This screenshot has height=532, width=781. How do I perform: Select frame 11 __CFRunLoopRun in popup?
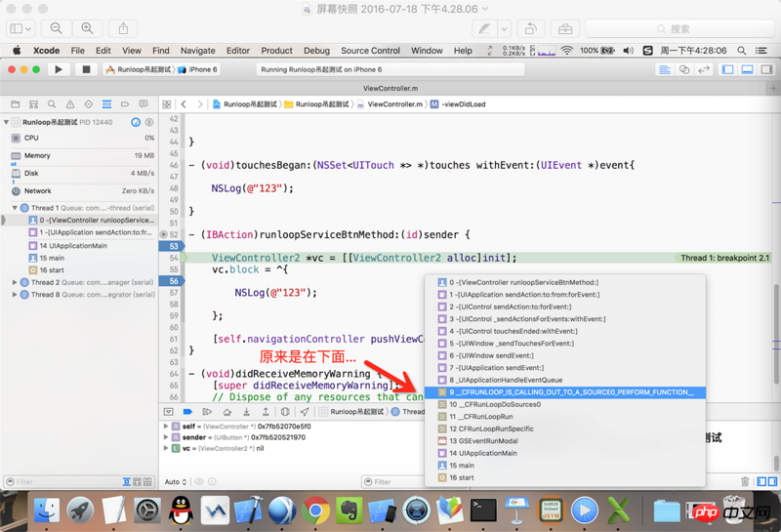pyautogui.click(x=480, y=417)
